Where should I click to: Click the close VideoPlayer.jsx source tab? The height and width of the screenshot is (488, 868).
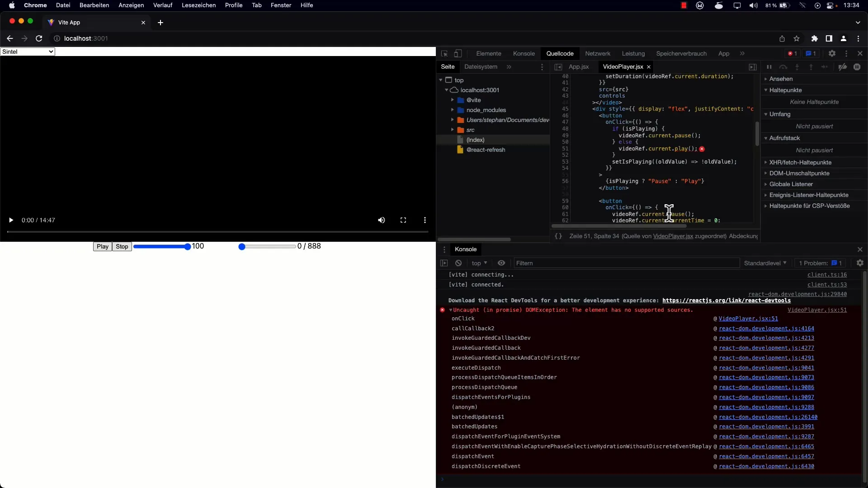649,66
